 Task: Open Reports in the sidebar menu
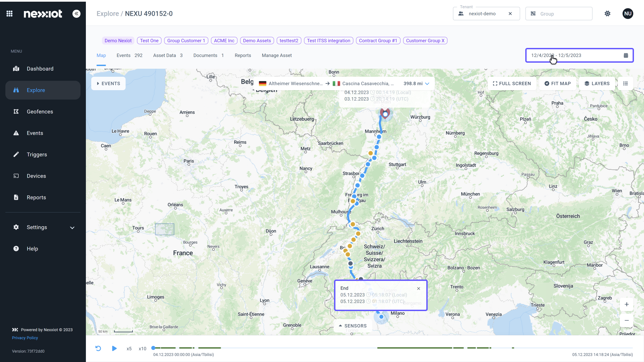43,197
